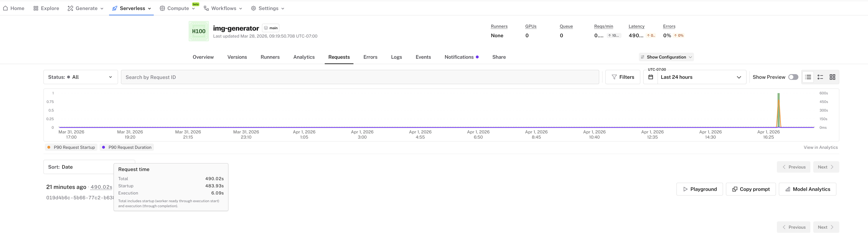Screen dimensions: 868x245
Task: Click the Filters funnel icon
Action: [614, 77]
